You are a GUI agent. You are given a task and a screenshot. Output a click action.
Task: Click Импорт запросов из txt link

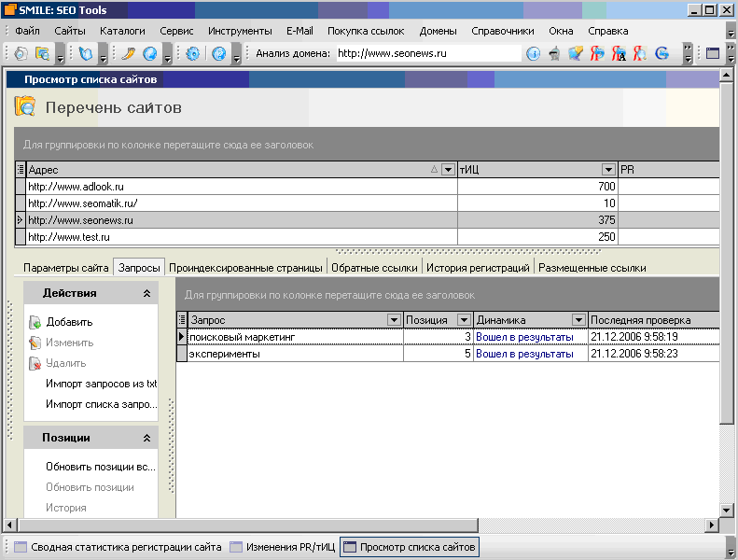101,384
